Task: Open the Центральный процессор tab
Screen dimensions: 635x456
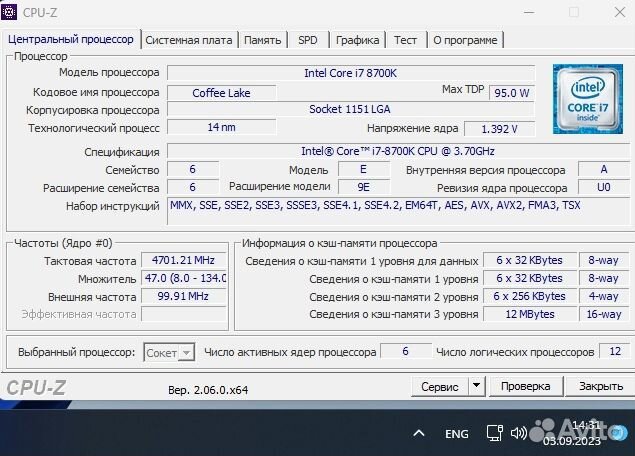Action: tap(71, 39)
